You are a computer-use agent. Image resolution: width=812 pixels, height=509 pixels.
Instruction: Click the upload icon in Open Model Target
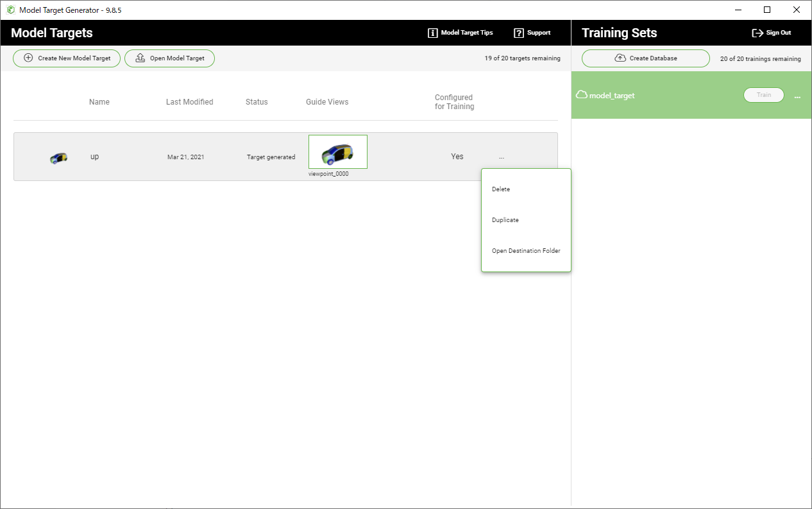(x=140, y=58)
